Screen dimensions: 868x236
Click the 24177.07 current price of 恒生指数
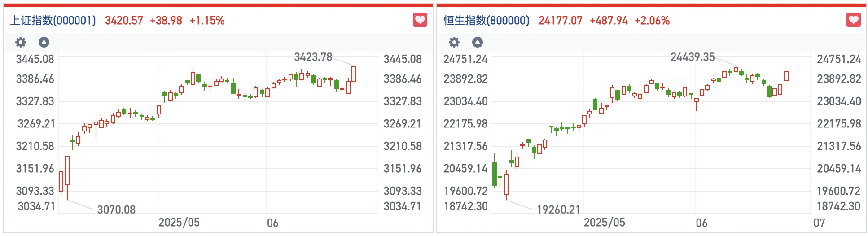pyautogui.click(x=560, y=21)
